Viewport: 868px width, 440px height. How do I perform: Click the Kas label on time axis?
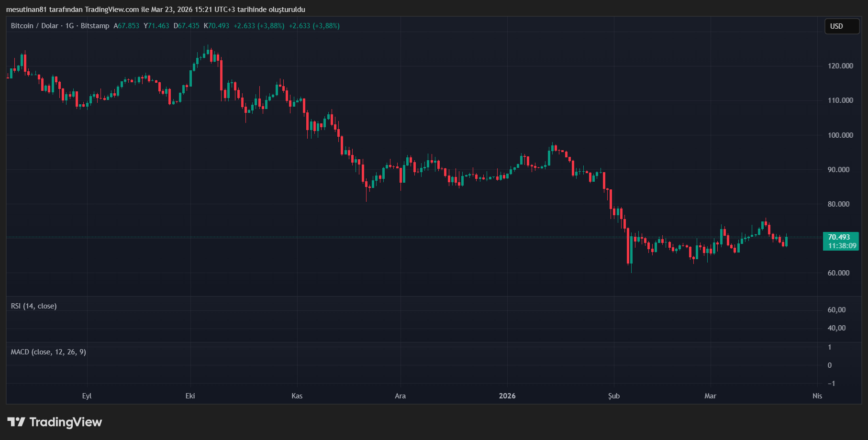297,396
